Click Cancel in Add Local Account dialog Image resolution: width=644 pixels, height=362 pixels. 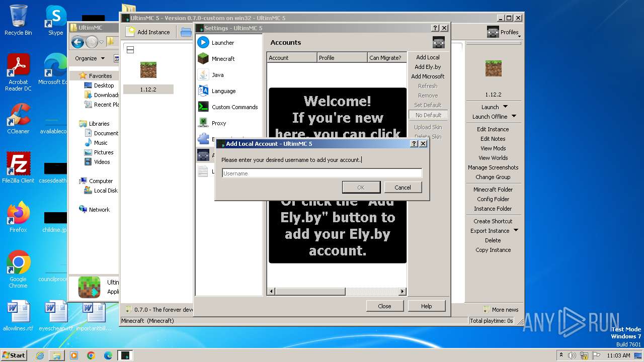[x=403, y=188]
